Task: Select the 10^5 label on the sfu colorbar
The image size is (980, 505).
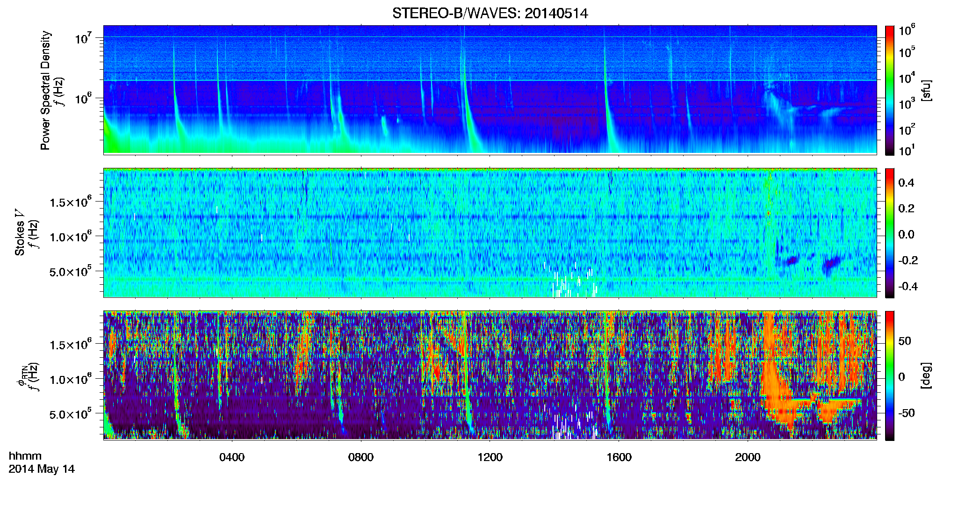Action: [907, 52]
